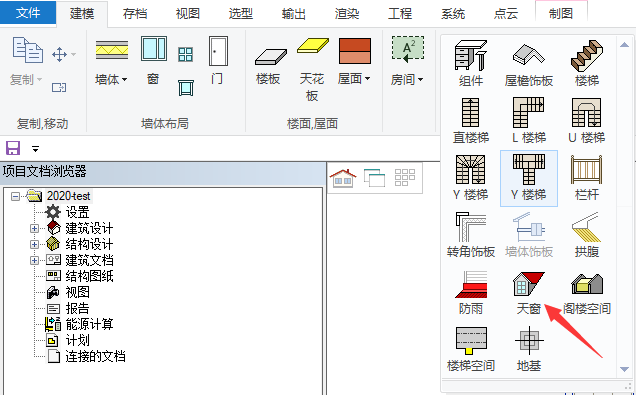The width and height of the screenshot is (636, 395).
Task: Select the 屋面 roof tool icon
Action: (x=355, y=51)
